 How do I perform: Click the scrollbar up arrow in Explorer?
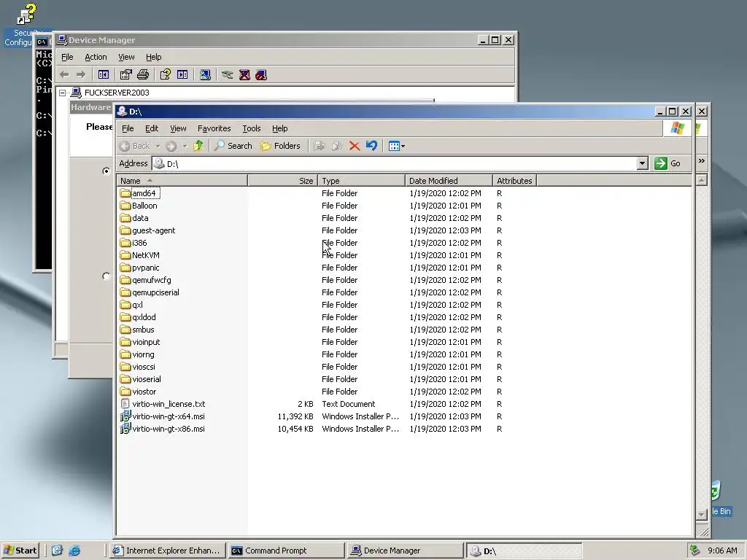tap(701, 180)
